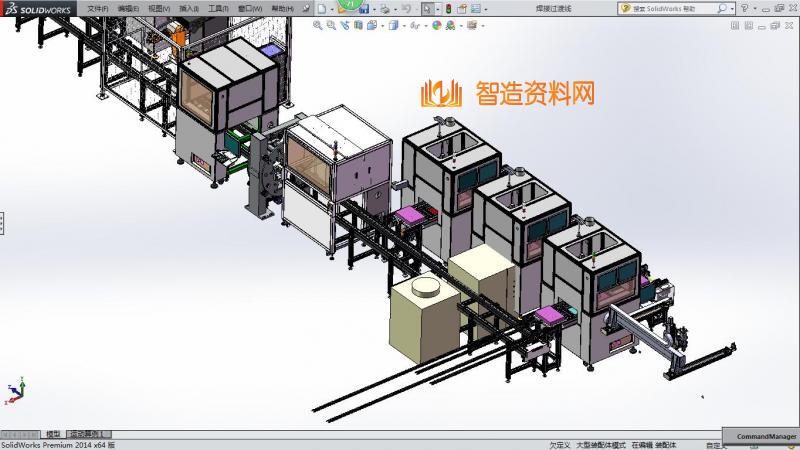Viewport: 800px width, 450px height.
Task: Click the Save icon in toolbar
Action: pyautogui.click(x=364, y=8)
